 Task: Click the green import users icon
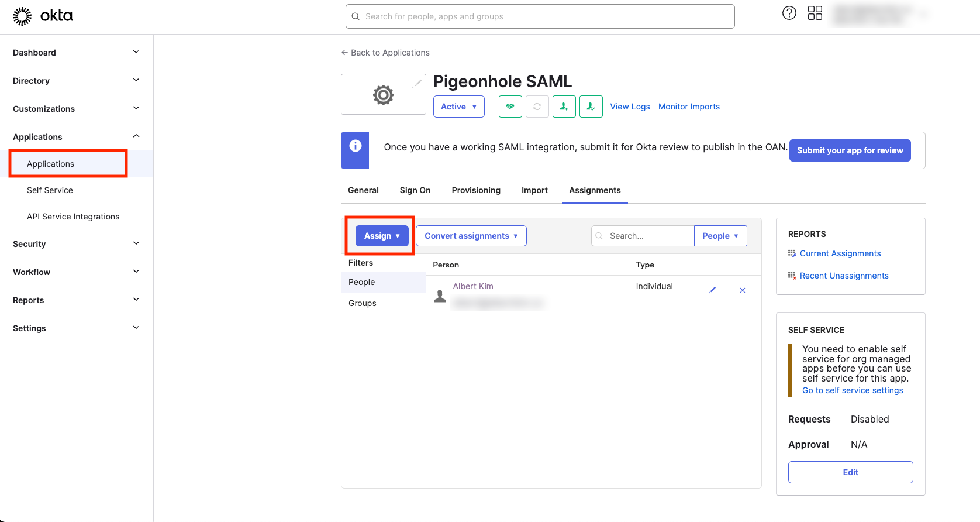[x=591, y=107]
